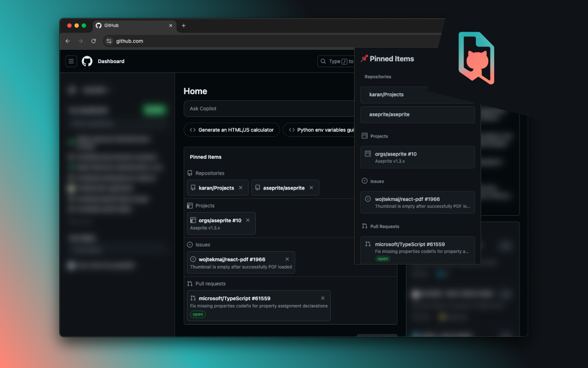Close the GitHub browser tab
The width and height of the screenshot is (588, 368).
(x=171, y=26)
